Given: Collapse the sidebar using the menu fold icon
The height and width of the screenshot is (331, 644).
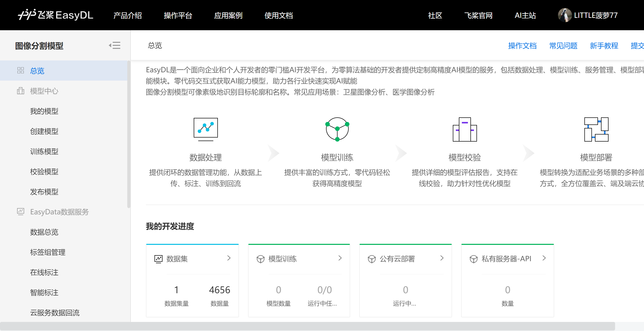Looking at the screenshot, I should pyautogui.click(x=114, y=45).
